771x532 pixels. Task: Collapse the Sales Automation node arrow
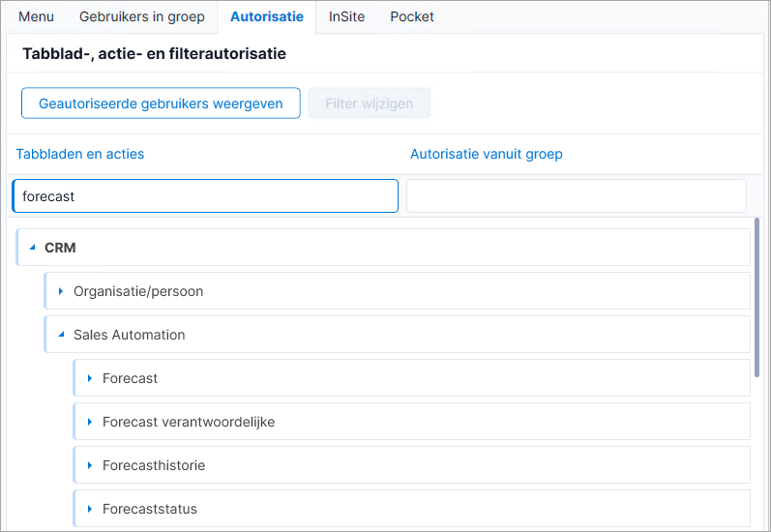click(61, 335)
